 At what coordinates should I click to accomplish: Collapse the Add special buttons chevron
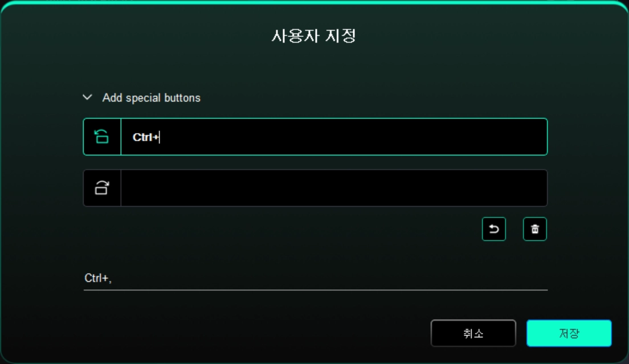[87, 97]
